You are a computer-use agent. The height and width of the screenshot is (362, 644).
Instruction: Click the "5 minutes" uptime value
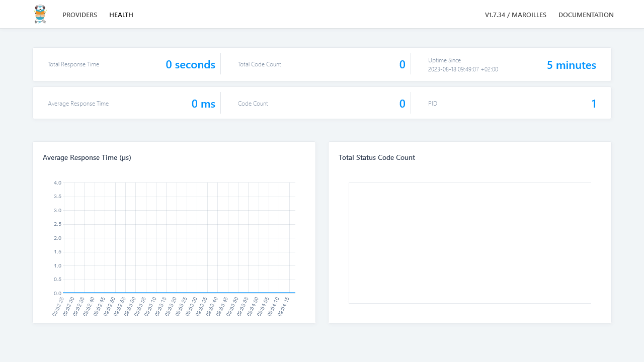(571, 65)
